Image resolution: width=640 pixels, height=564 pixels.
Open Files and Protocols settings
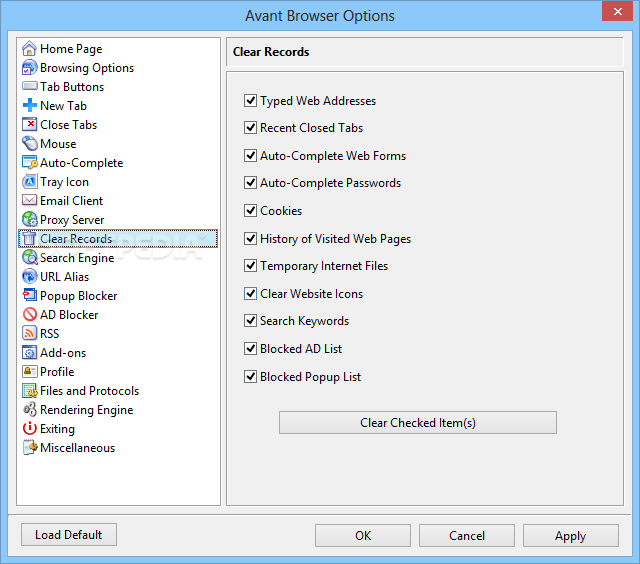89,391
